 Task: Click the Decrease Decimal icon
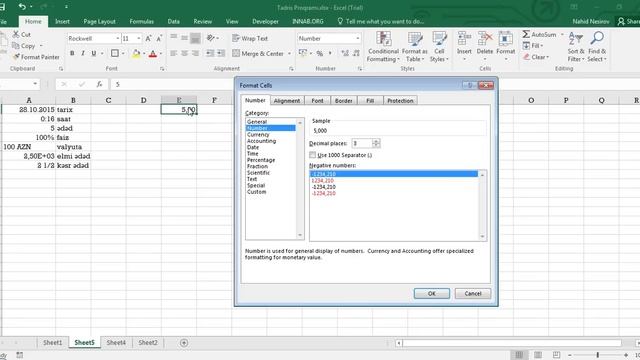[x=356, y=53]
